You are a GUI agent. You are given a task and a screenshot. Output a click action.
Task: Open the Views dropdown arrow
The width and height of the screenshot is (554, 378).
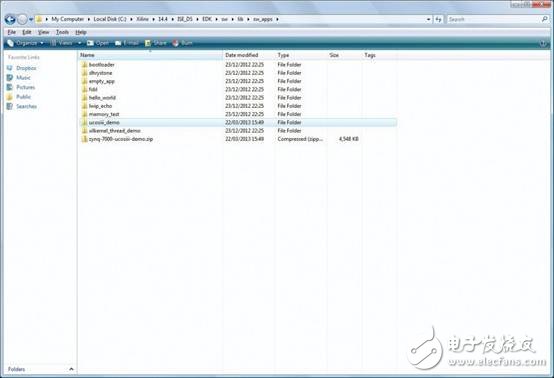click(x=79, y=43)
